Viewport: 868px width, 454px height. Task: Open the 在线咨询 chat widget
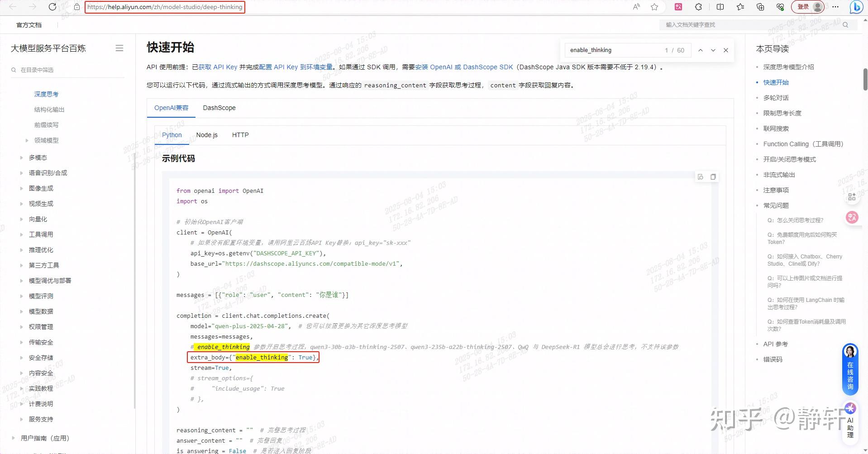click(850, 369)
